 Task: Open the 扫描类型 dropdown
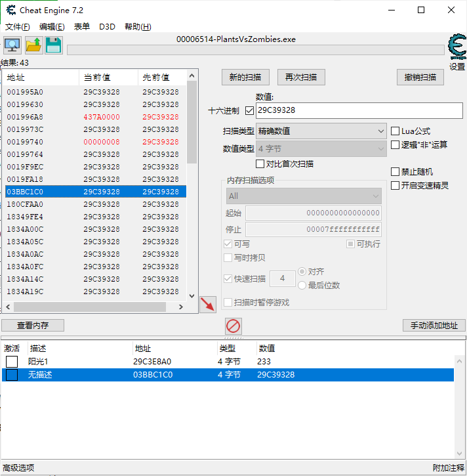click(x=321, y=131)
